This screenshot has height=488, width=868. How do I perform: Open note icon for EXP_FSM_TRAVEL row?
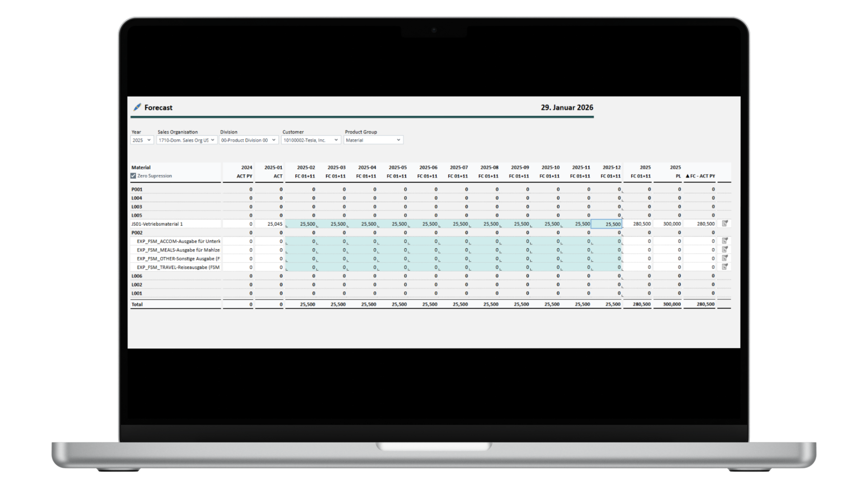[725, 267]
